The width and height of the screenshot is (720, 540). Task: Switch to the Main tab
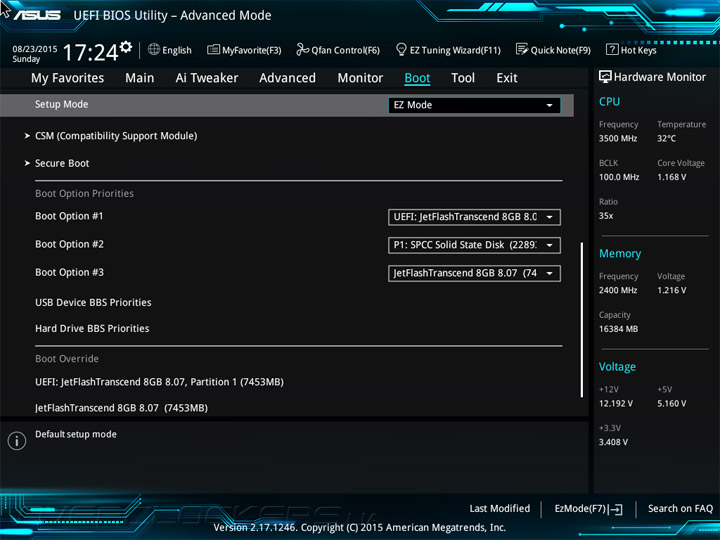pyautogui.click(x=140, y=78)
